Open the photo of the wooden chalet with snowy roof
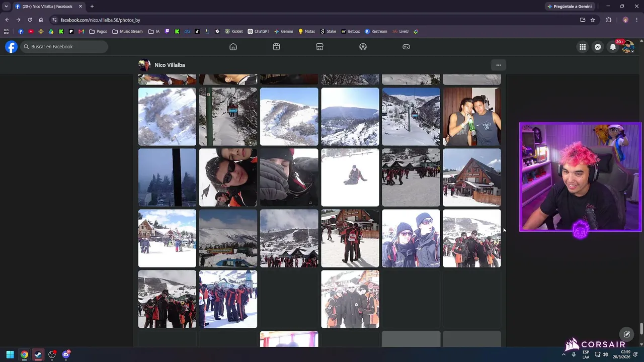 [472, 177]
